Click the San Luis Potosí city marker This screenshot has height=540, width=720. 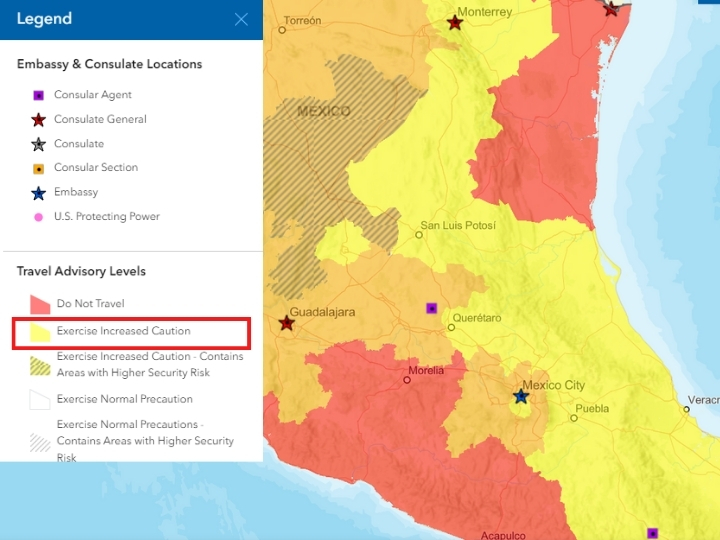tap(419, 235)
